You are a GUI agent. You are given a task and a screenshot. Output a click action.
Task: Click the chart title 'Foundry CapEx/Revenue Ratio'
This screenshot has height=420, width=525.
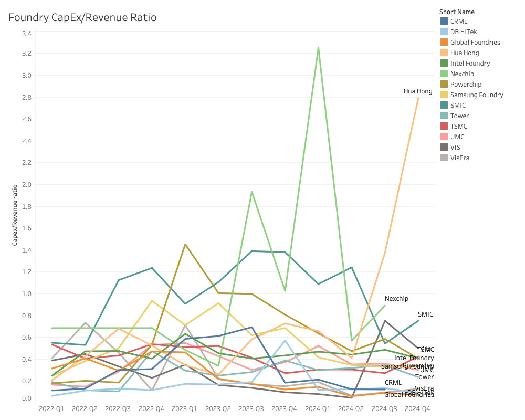[82, 17]
